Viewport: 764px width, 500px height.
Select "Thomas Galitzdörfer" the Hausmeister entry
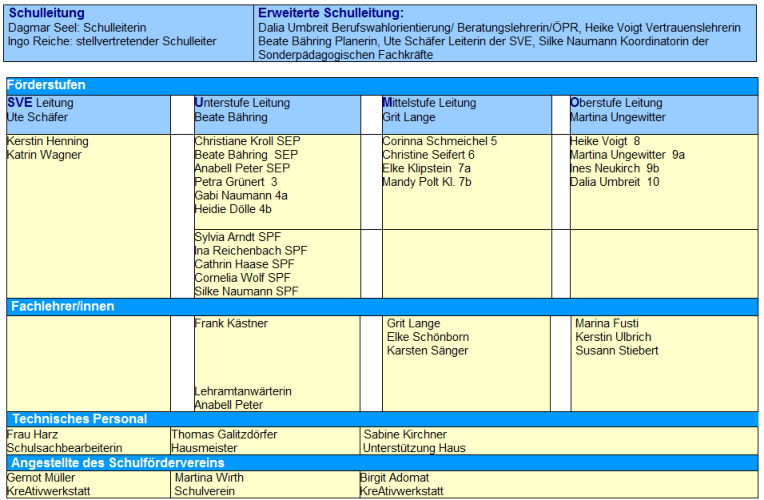224,435
